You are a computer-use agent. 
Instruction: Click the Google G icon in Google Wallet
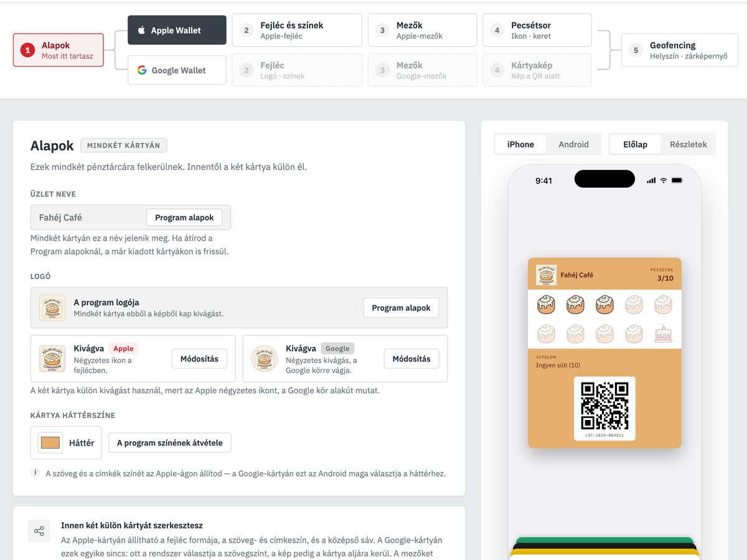(142, 70)
